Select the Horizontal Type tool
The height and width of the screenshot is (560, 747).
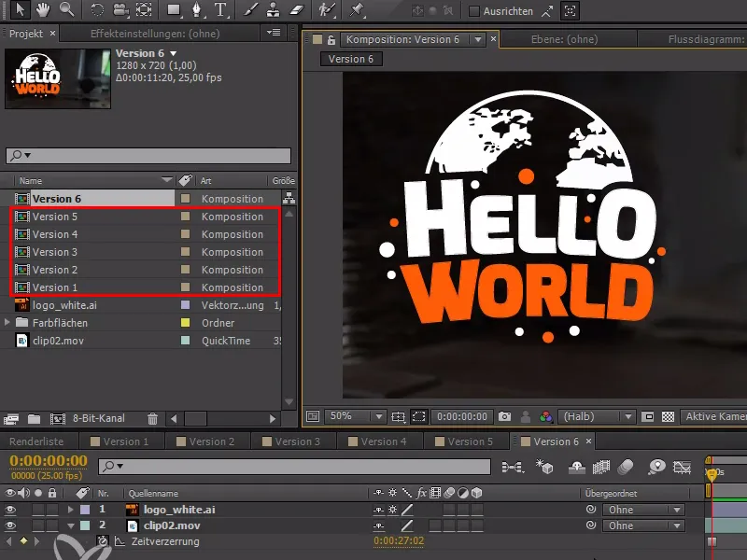[x=220, y=10]
